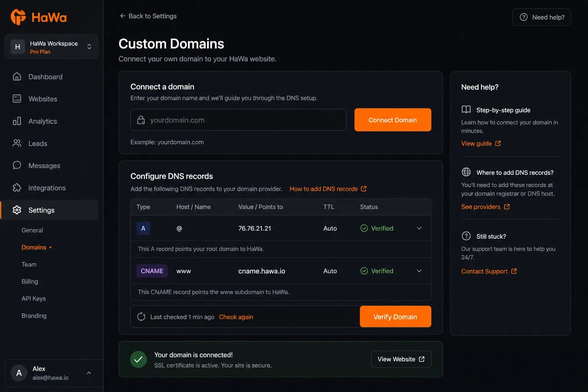588x392 pixels.
Task: Click the H workspace avatar
Action: (18, 47)
